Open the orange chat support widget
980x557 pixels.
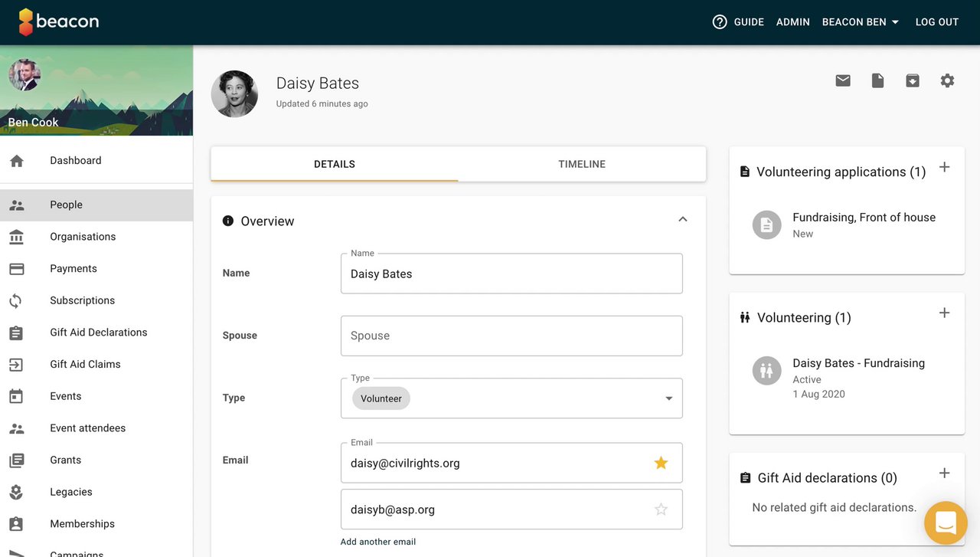[x=946, y=523]
